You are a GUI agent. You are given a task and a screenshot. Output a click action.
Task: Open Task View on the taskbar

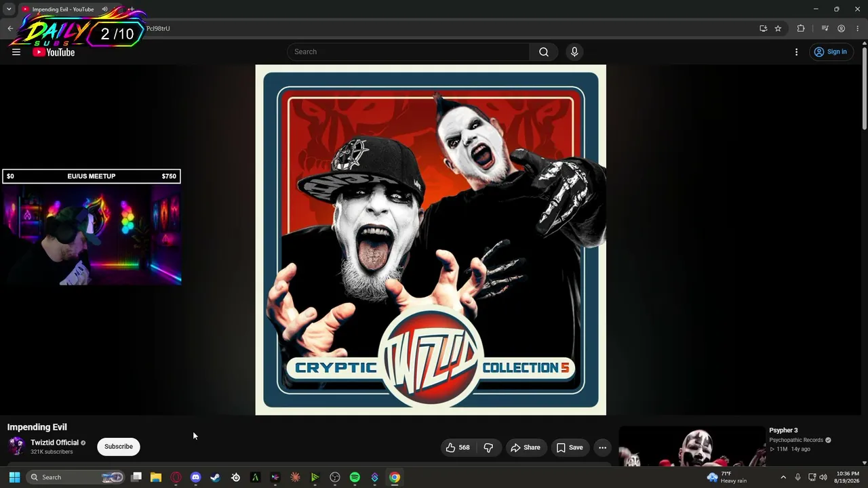click(136, 477)
